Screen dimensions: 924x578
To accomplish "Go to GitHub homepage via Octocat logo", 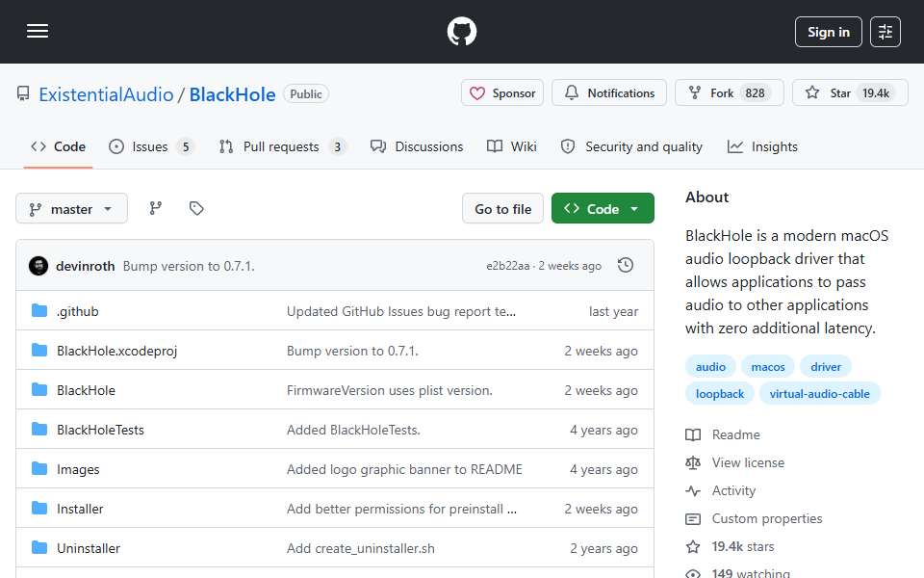I will [461, 31].
